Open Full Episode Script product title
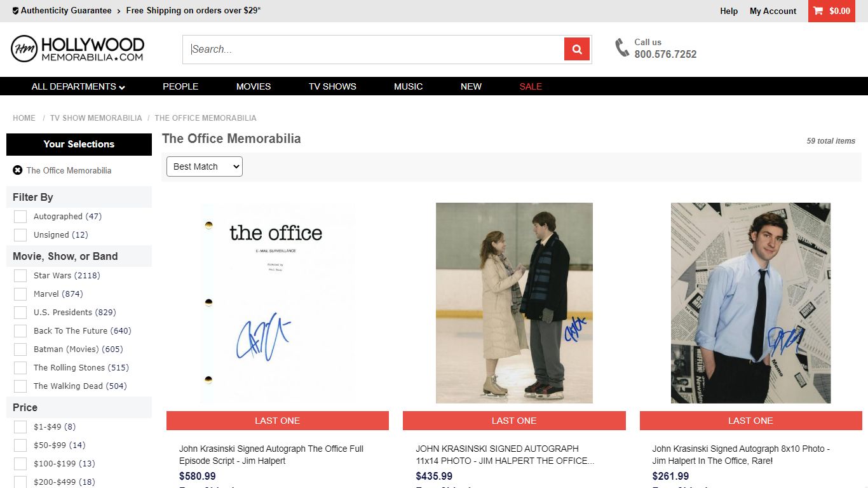 pyautogui.click(x=271, y=455)
